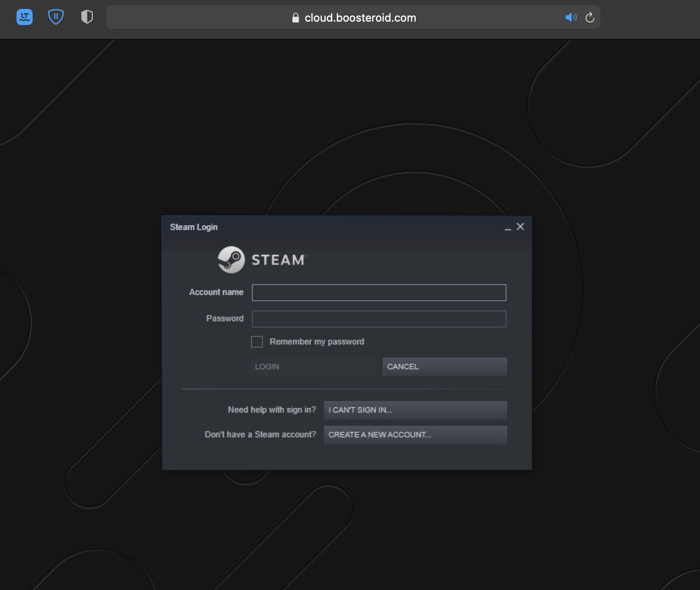Open the I CAN'T SIGN IN... help

415,410
